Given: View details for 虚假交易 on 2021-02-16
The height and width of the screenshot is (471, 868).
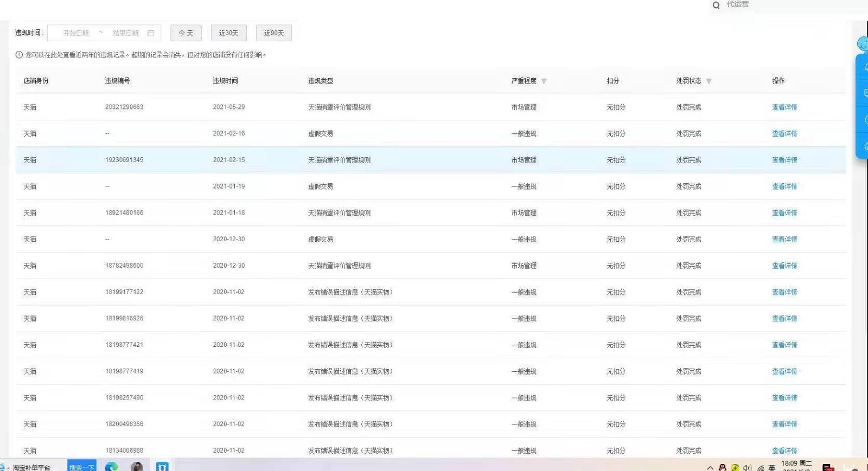Looking at the screenshot, I should (x=784, y=133).
